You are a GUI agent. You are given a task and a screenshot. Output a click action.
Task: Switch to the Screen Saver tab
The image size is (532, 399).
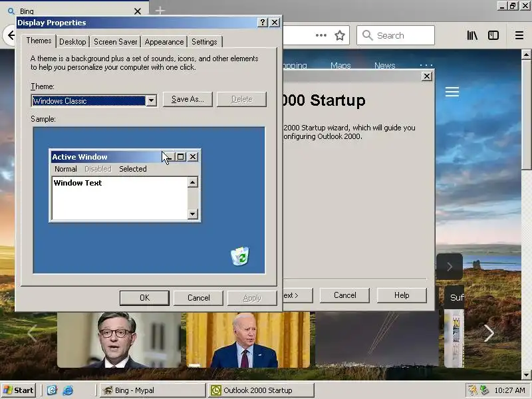click(x=115, y=42)
